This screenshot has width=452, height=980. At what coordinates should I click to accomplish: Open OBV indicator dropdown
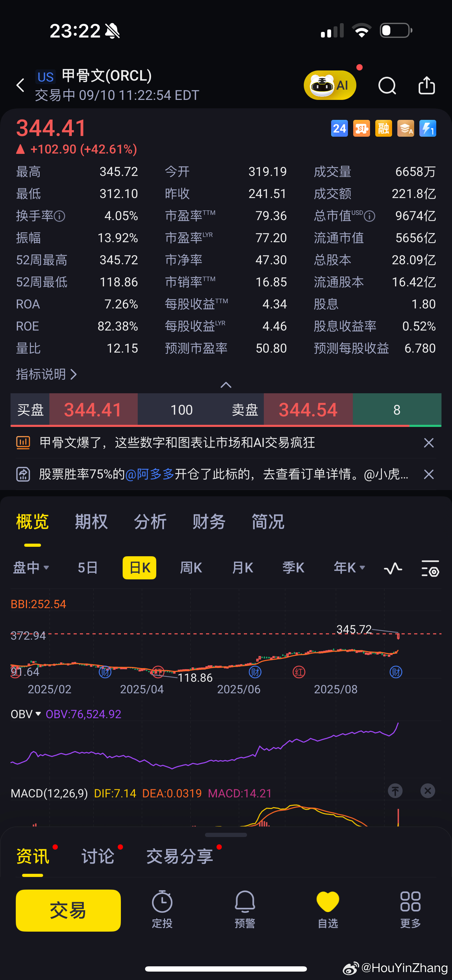[x=26, y=714]
